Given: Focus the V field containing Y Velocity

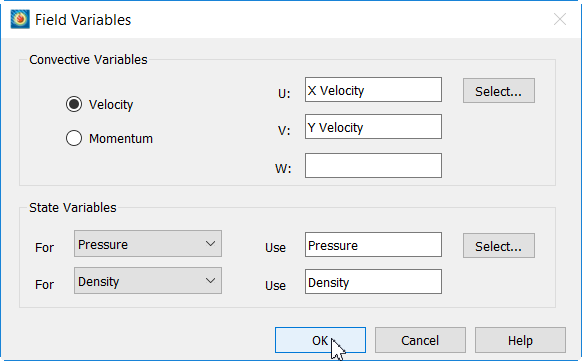Looking at the screenshot, I should point(373,127).
